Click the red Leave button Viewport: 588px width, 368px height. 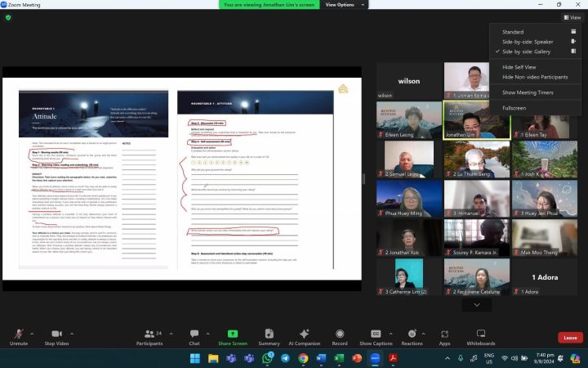pyautogui.click(x=570, y=337)
